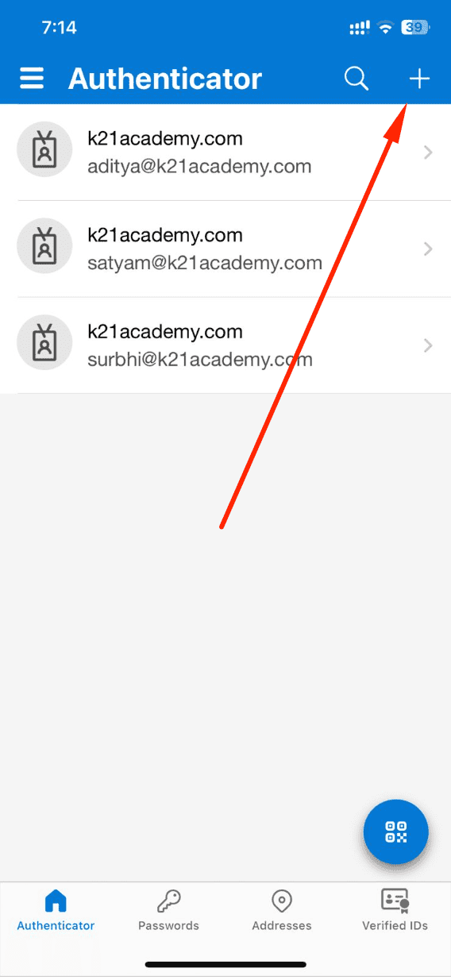The height and width of the screenshot is (980, 451).
Task: Add a new account with plus icon
Action: (419, 79)
